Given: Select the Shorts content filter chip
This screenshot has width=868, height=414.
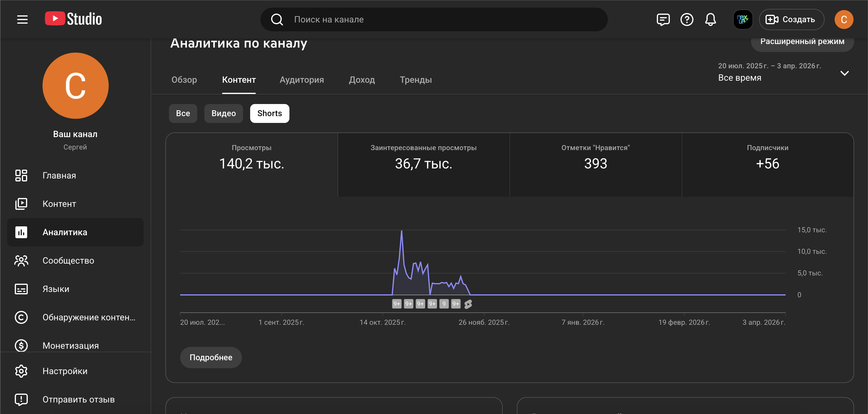Looking at the screenshot, I should point(269,113).
